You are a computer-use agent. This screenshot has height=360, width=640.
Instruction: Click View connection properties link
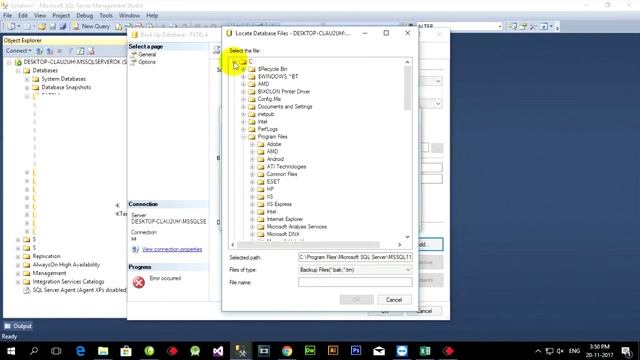click(x=172, y=249)
